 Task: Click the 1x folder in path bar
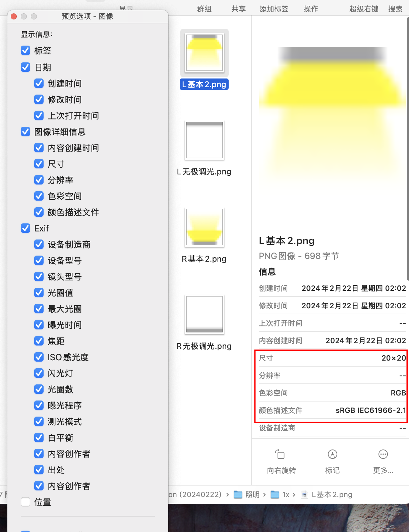(x=275, y=494)
